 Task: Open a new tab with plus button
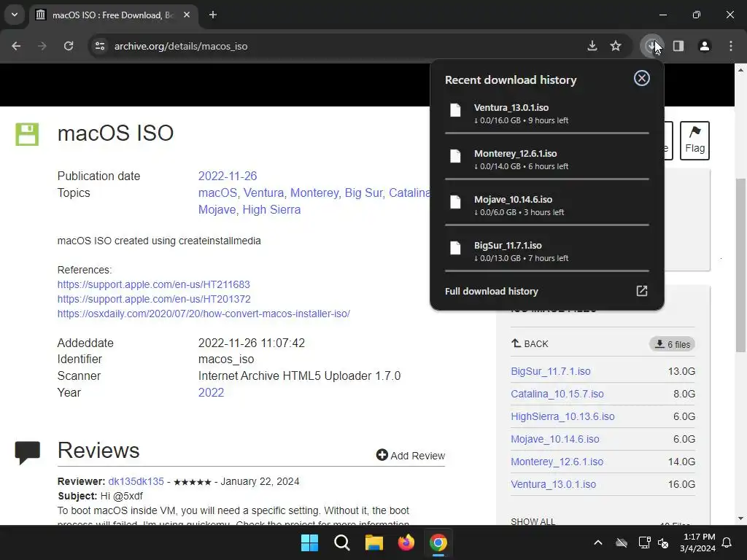pos(213,15)
